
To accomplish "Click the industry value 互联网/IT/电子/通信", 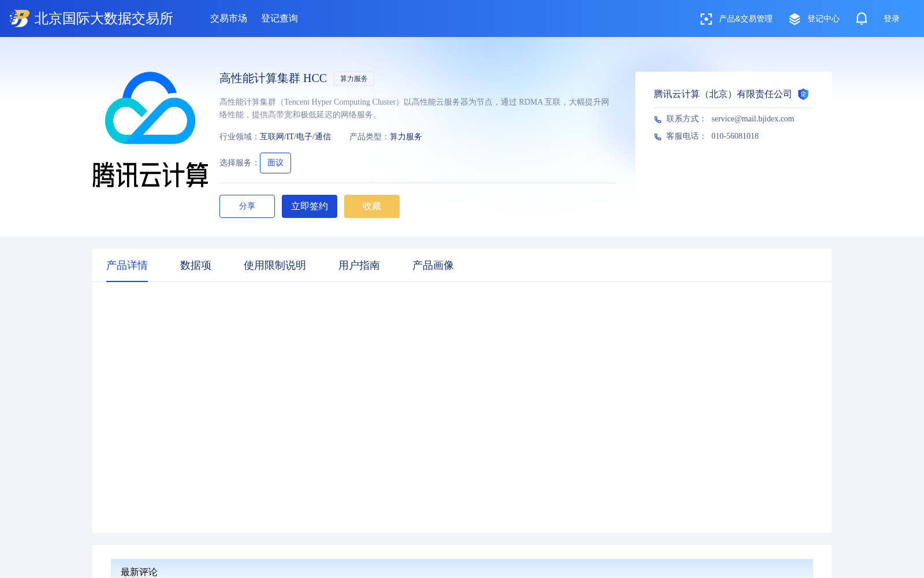I will pyautogui.click(x=295, y=137).
